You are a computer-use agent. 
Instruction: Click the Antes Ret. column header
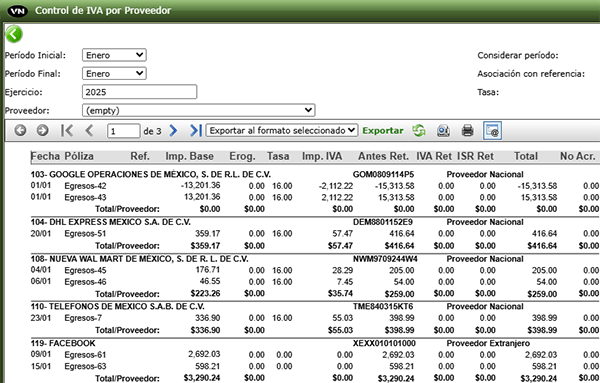[383, 156]
